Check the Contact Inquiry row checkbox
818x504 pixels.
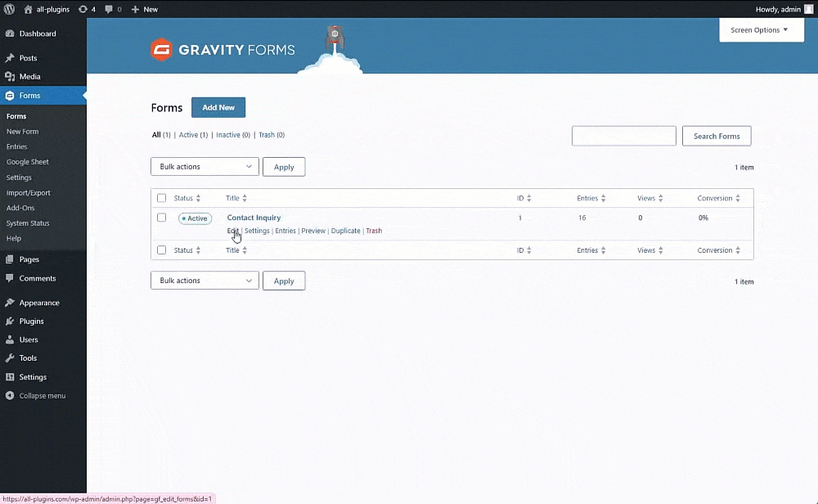click(162, 218)
